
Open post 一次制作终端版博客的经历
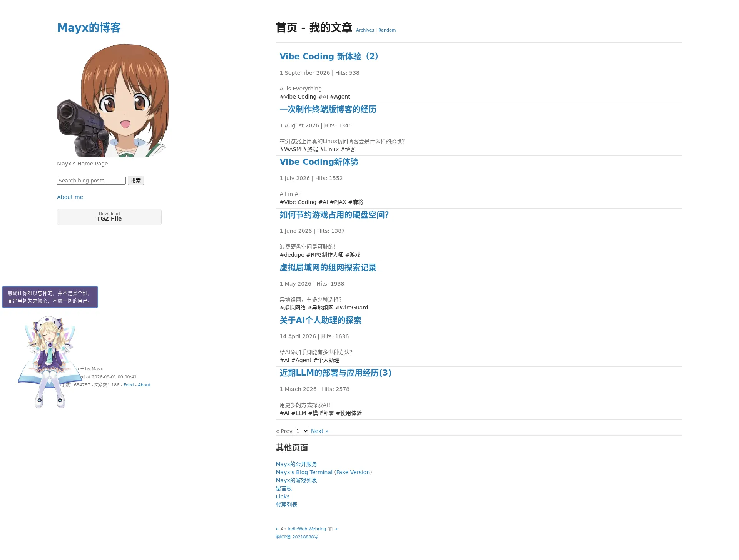point(328,109)
